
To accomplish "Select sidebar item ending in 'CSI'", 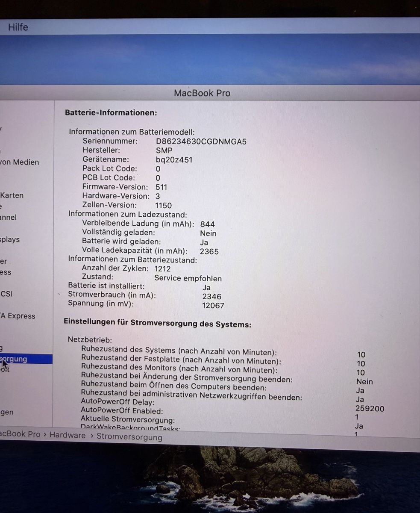I will (6, 294).
